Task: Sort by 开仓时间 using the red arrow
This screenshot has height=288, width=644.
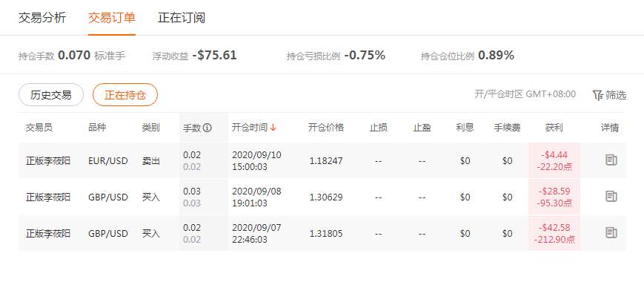Action: (x=273, y=128)
